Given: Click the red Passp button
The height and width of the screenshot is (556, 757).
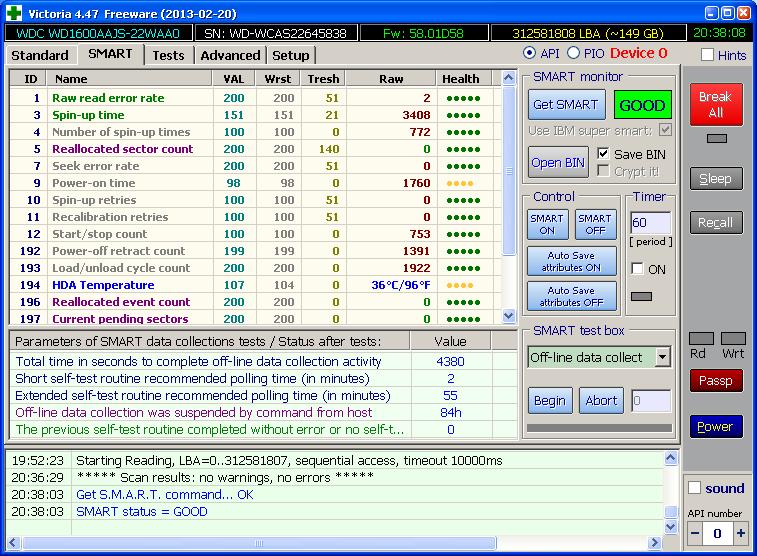Looking at the screenshot, I should [716, 381].
